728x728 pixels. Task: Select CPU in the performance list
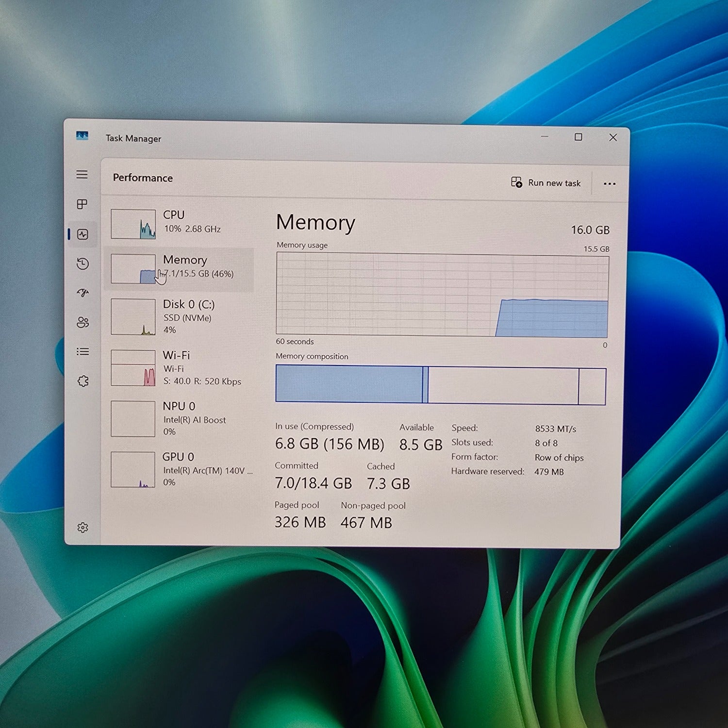click(x=180, y=223)
